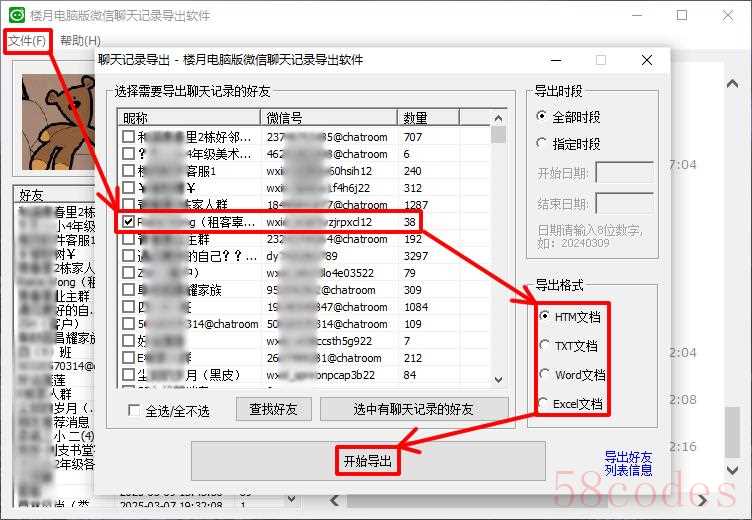Sort list by 昵称 column header
This screenshot has width=752, height=520.
tap(189, 118)
